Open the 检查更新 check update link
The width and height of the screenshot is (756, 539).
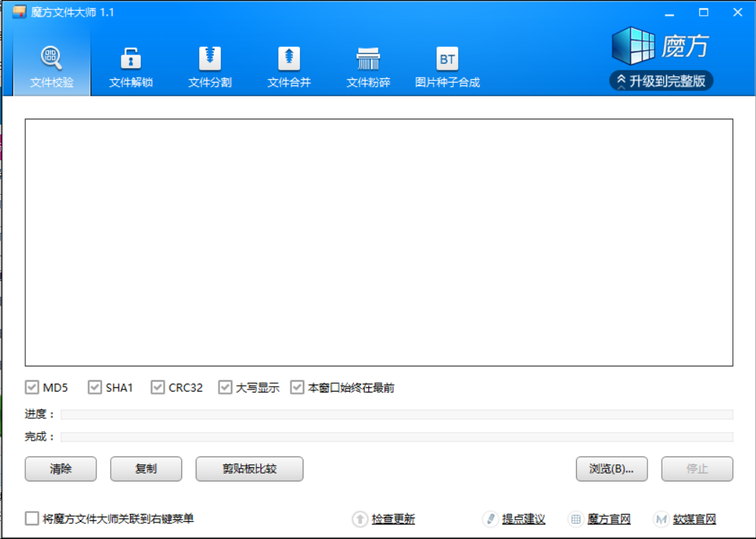393,519
